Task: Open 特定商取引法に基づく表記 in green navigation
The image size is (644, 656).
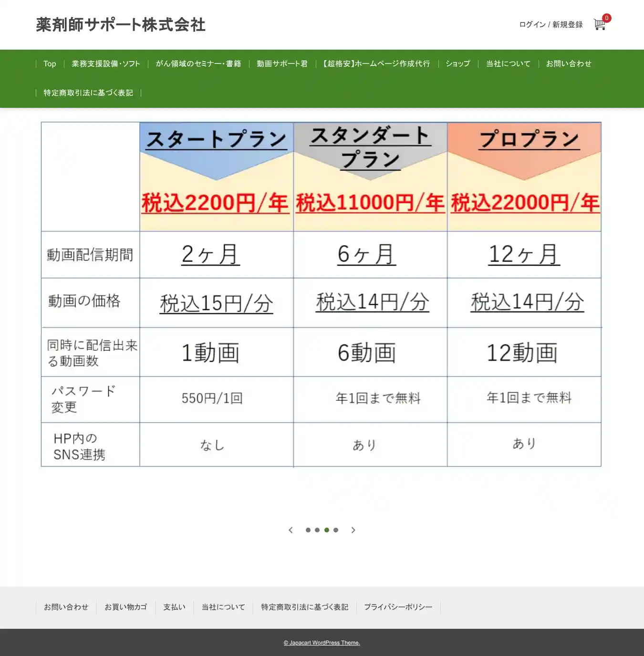Action: click(x=88, y=93)
